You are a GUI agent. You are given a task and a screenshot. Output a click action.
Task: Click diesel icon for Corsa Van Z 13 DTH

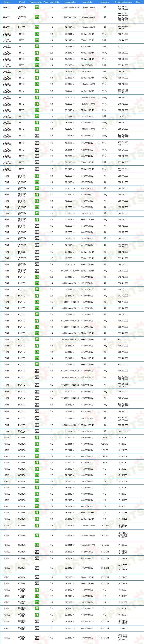(x=37, y=628)
